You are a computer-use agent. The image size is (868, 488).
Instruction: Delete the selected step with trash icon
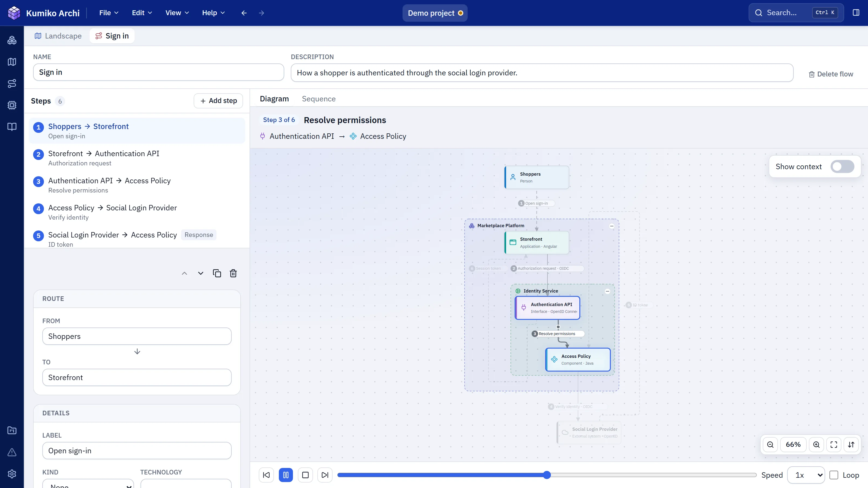click(x=233, y=273)
